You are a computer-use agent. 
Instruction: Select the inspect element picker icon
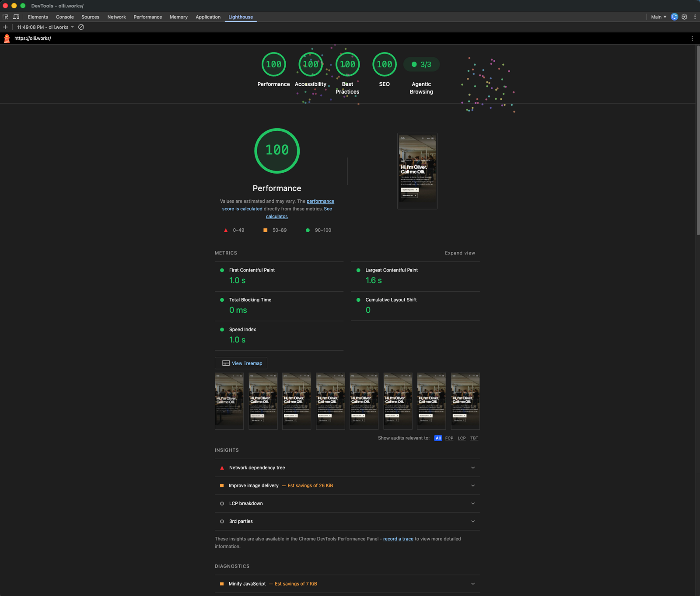click(x=5, y=17)
